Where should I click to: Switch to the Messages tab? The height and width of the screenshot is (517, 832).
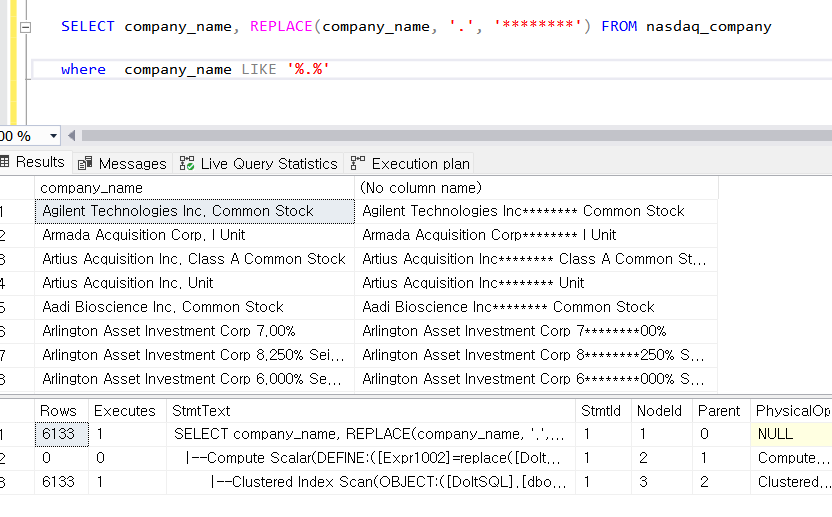click(x=122, y=163)
